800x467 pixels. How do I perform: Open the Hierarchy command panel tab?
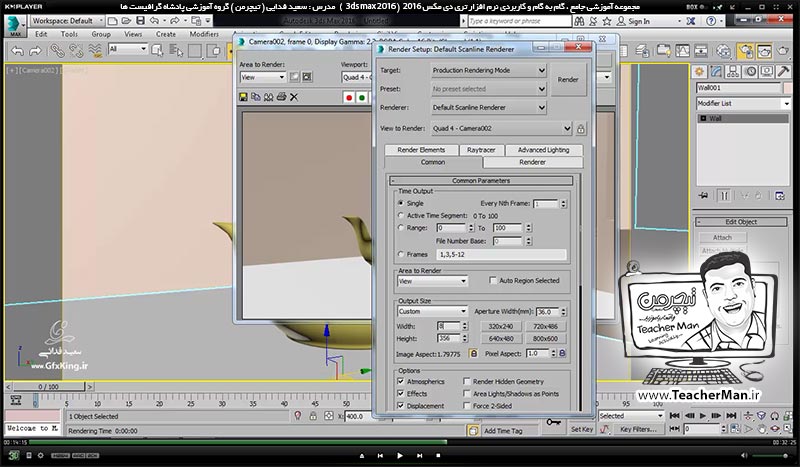click(x=733, y=71)
